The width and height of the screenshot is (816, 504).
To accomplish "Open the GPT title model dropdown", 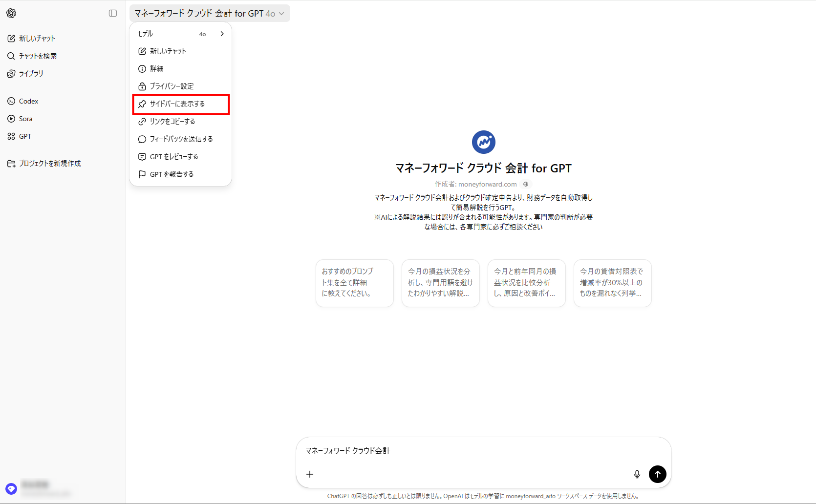I will (210, 13).
